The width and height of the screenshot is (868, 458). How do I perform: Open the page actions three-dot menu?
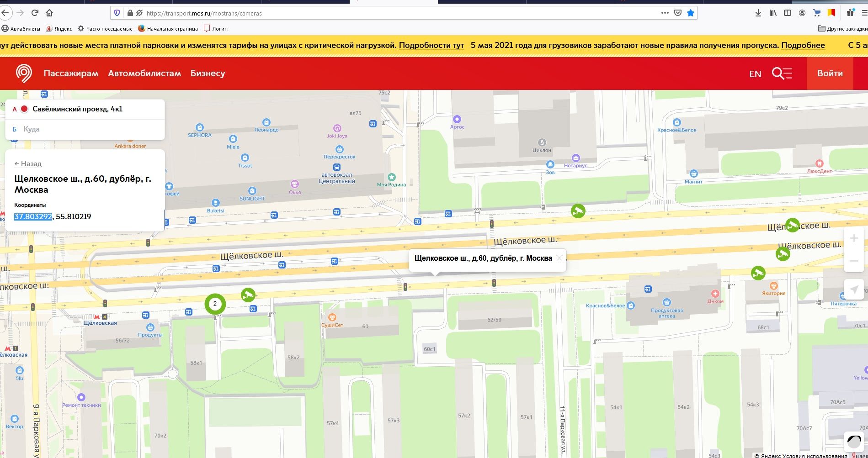pyautogui.click(x=665, y=13)
